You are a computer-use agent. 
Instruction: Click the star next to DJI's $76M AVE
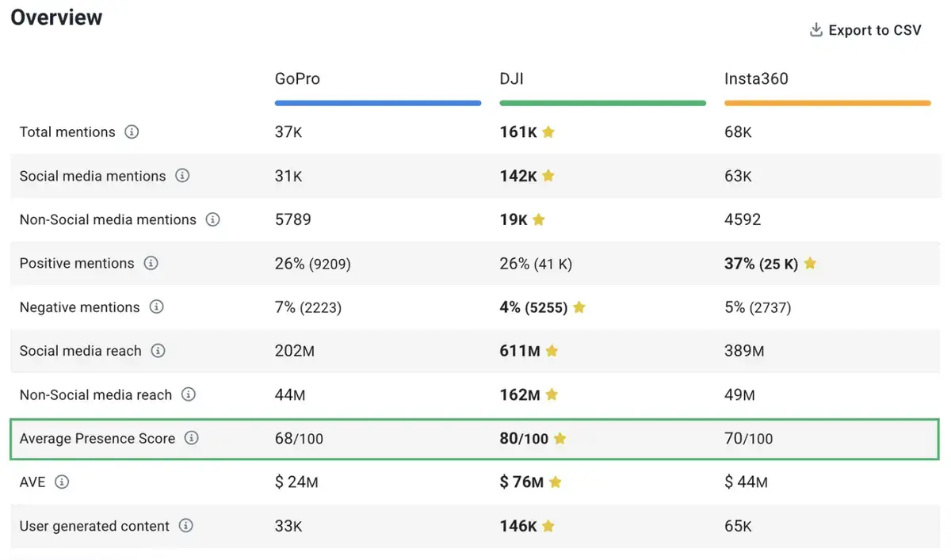click(x=555, y=482)
